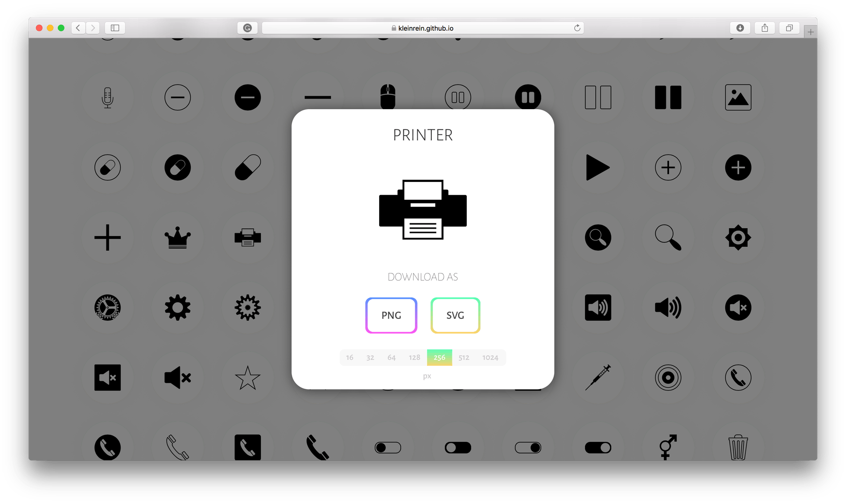845x504 pixels.
Task: Select the outlined minus circle icon
Action: pos(178,98)
